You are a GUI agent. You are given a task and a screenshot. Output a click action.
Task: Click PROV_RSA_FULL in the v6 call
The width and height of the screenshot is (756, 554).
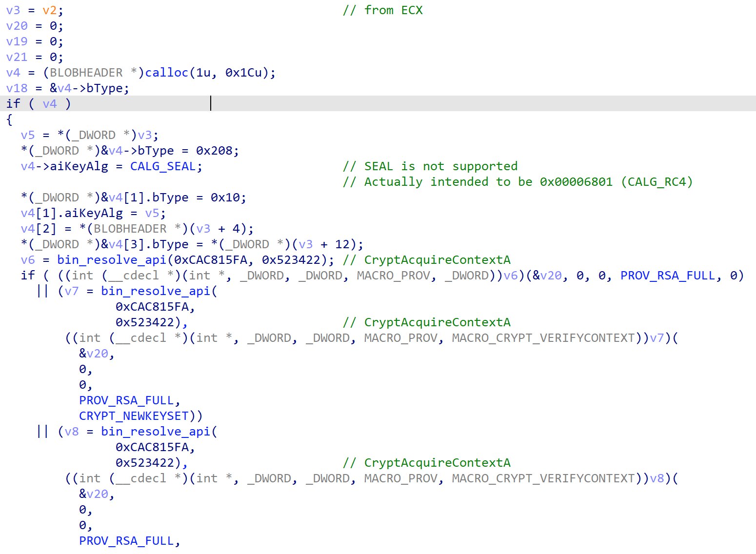[x=668, y=276]
